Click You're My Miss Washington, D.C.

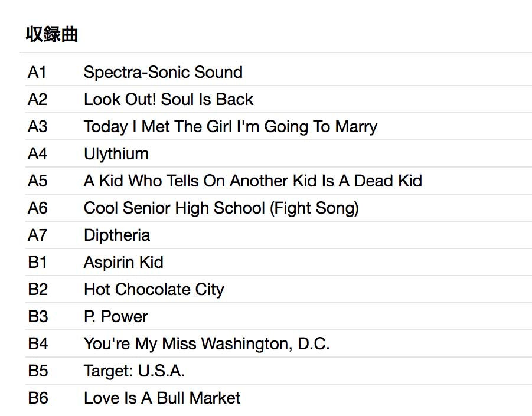(x=207, y=343)
